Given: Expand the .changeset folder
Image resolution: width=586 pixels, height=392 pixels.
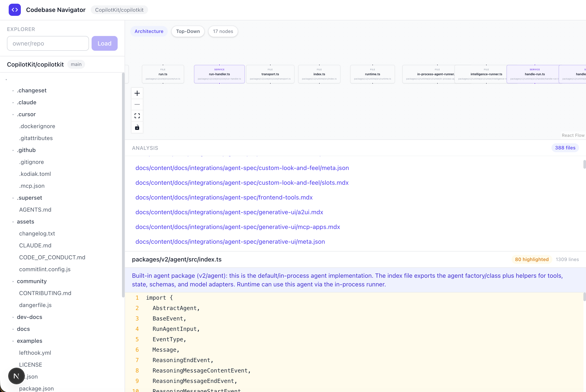Looking at the screenshot, I should (31, 90).
